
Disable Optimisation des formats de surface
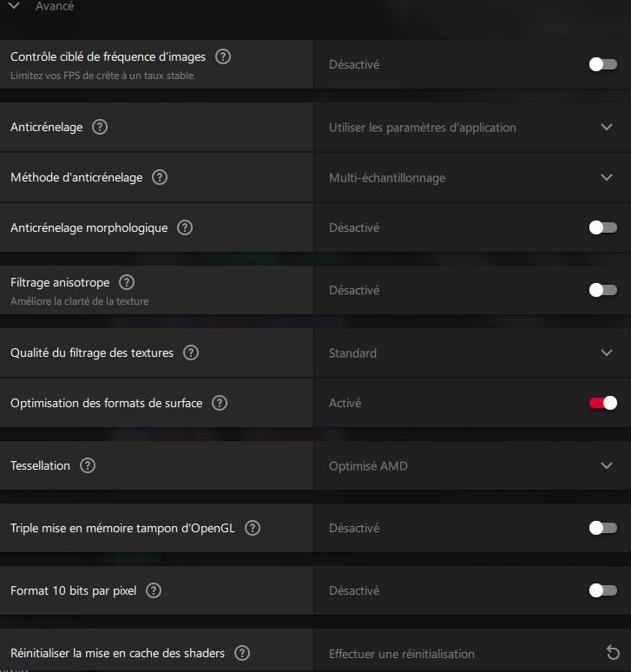602,403
